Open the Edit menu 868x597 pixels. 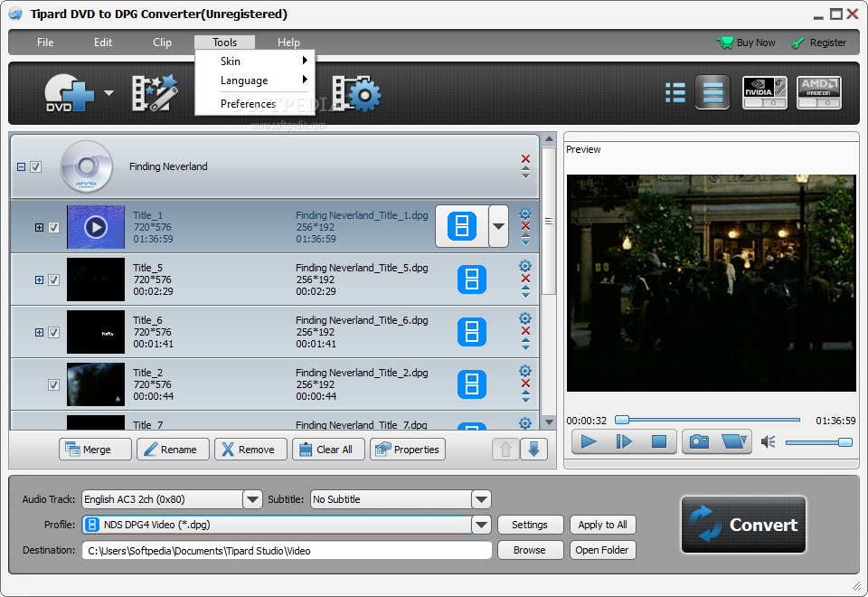[103, 43]
